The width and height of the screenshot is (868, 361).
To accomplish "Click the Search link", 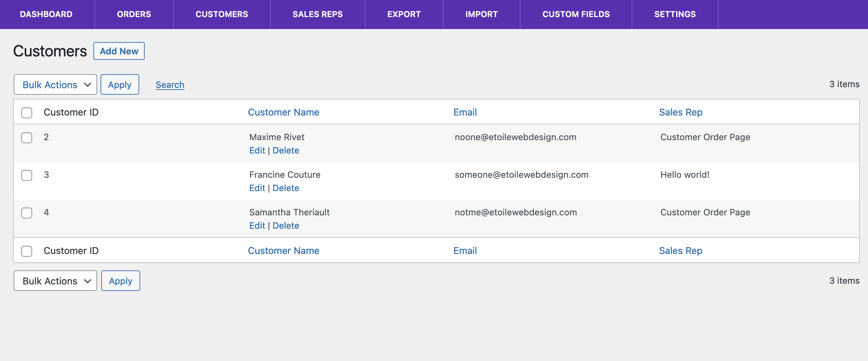I will (170, 85).
